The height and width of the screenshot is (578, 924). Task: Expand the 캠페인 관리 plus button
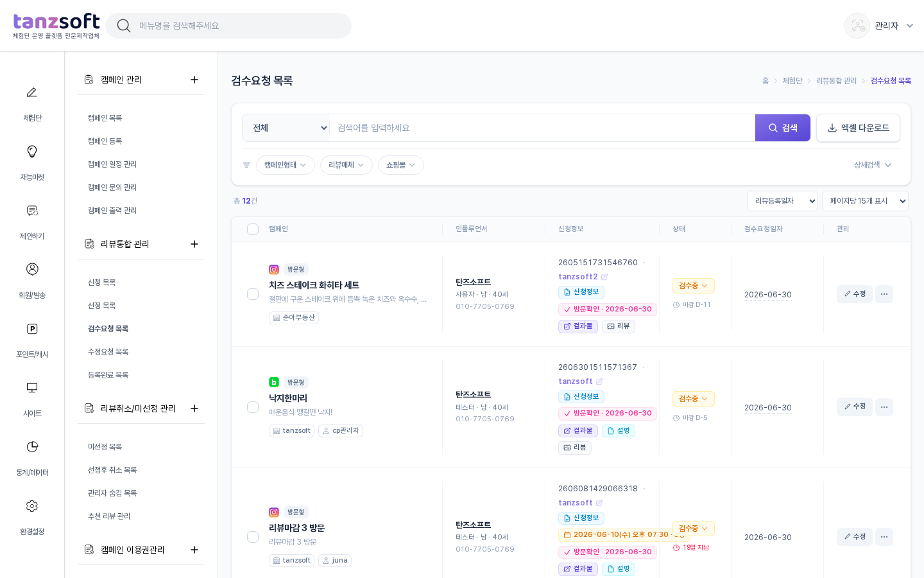(194, 80)
